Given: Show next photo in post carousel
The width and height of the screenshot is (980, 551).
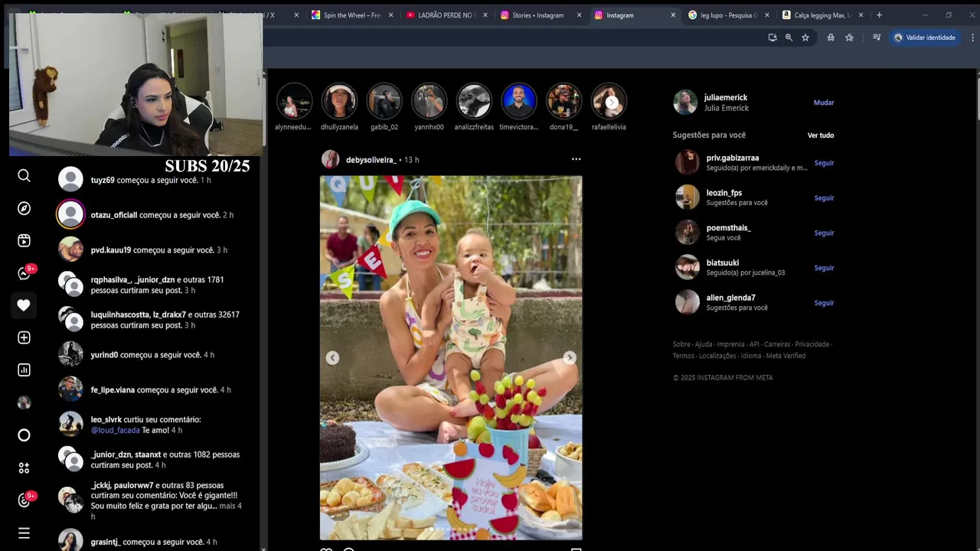Looking at the screenshot, I should 570,357.
